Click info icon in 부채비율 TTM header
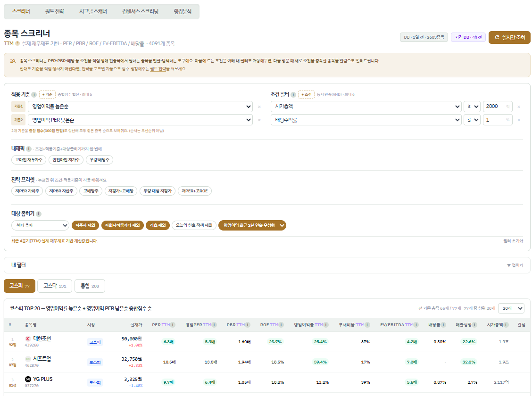 [x=367, y=325]
